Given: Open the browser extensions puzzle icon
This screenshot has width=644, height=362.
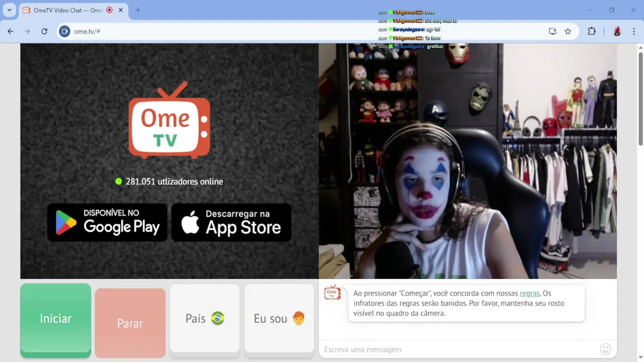Looking at the screenshot, I should point(592,31).
